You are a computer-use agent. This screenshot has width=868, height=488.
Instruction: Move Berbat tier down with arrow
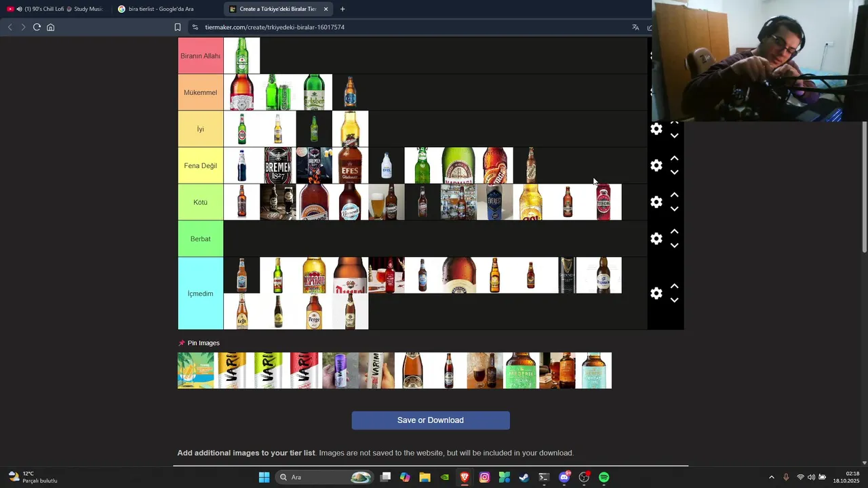[674, 245]
